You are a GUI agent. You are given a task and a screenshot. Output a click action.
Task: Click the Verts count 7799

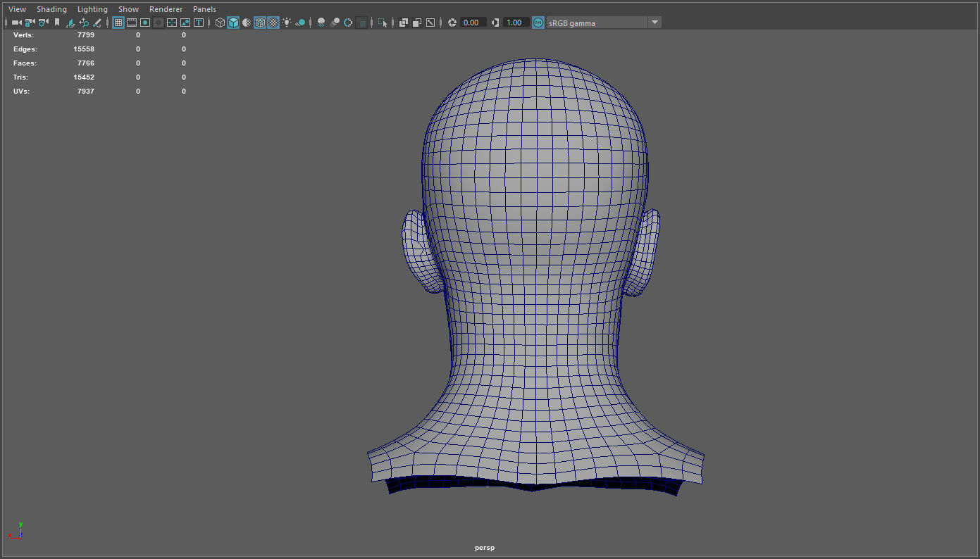(85, 34)
